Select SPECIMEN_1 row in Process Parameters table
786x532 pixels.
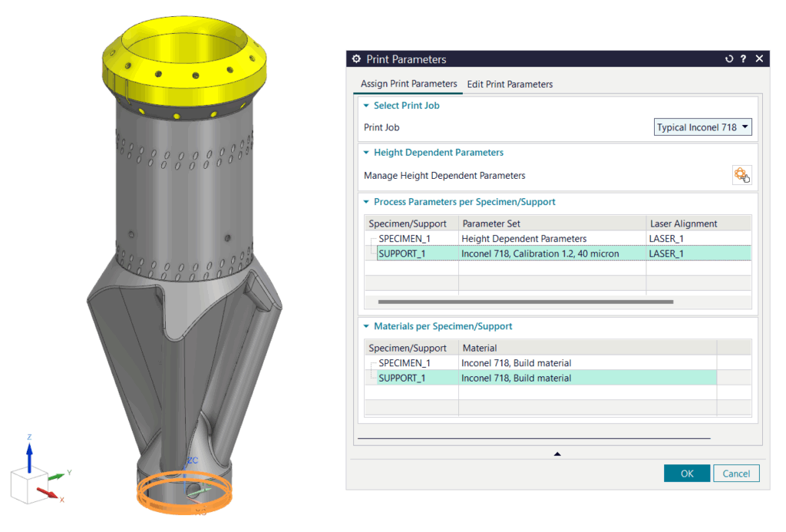(405, 239)
